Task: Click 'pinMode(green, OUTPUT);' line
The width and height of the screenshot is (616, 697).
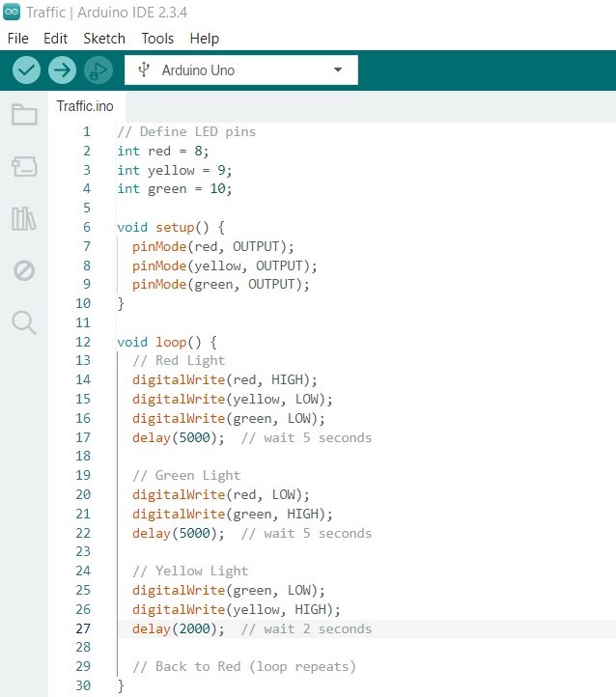Action: [220, 285]
